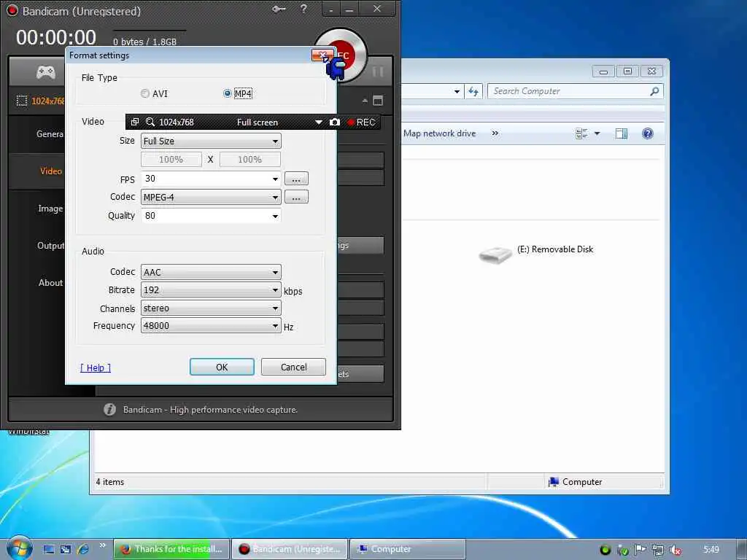Click the Bandicam question mark help icon
The height and width of the screenshot is (560, 747).
[x=303, y=9]
